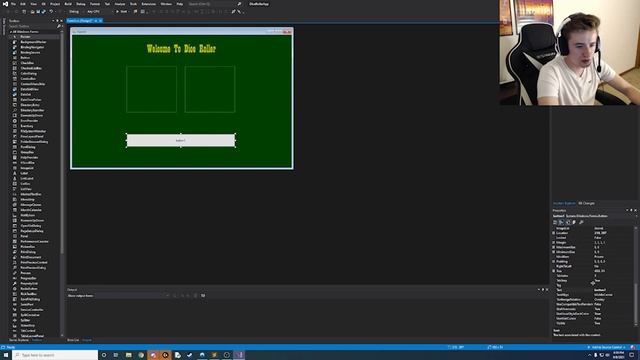Open the Project menu

55,4
